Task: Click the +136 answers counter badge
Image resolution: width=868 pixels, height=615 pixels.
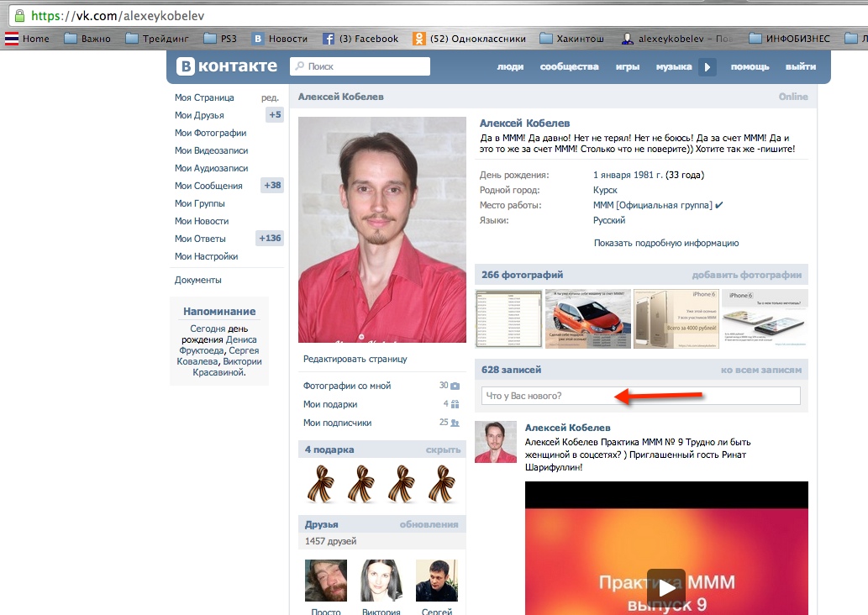Action: [x=270, y=238]
